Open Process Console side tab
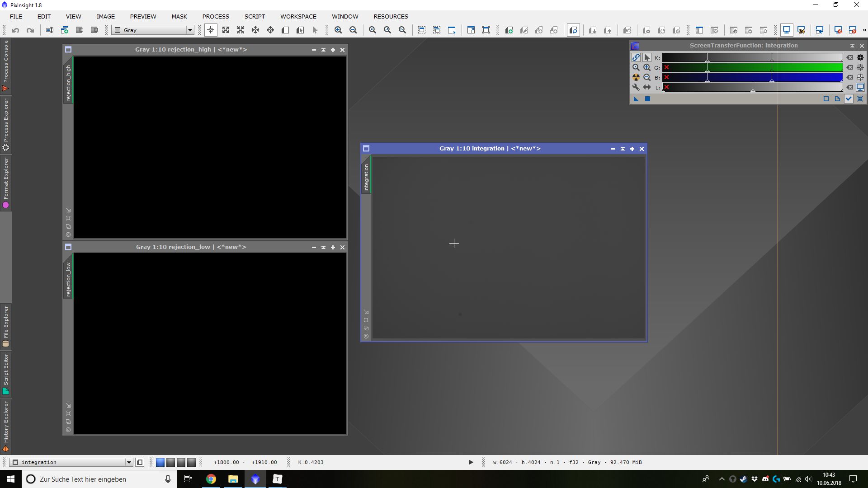The image size is (868, 488). tap(6, 66)
